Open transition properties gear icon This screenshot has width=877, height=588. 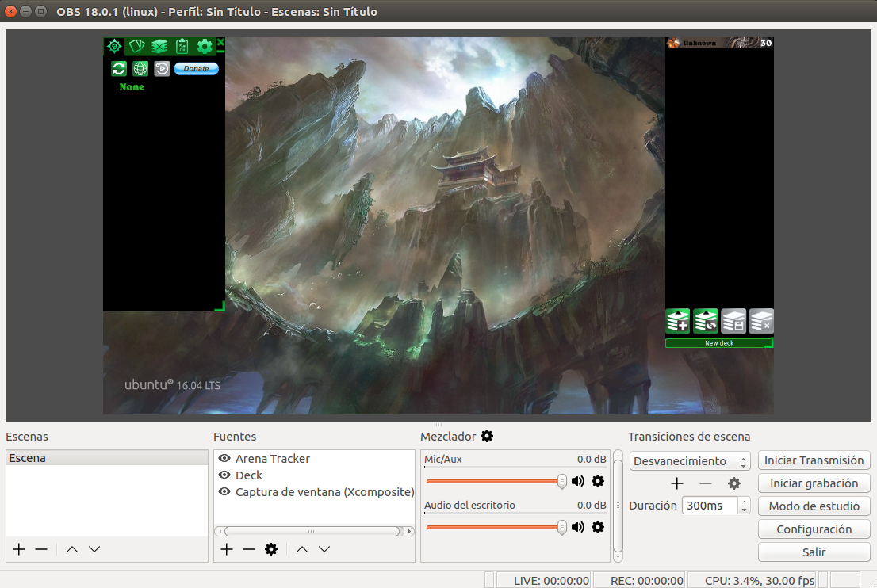(734, 483)
